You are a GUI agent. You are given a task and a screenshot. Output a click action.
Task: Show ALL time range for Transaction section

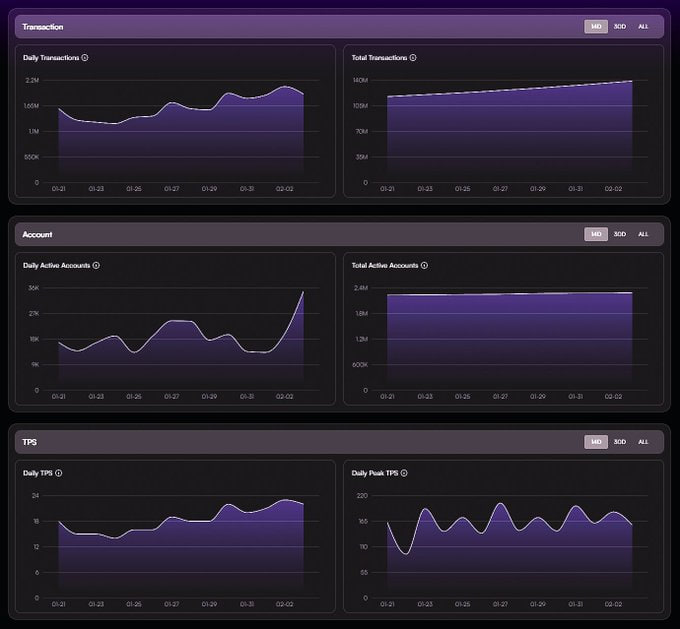pyautogui.click(x=643, y=27)
